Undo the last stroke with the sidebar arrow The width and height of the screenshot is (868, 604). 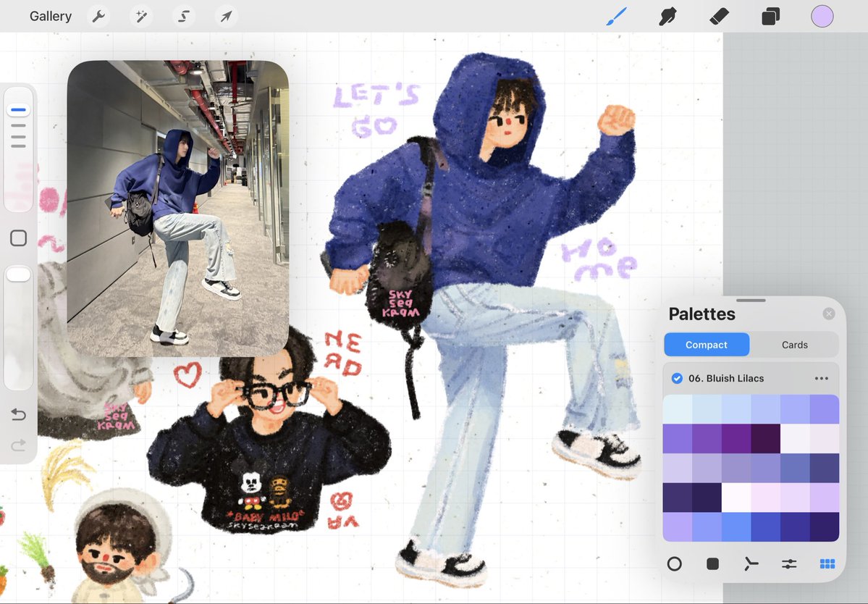click(18, 414)
